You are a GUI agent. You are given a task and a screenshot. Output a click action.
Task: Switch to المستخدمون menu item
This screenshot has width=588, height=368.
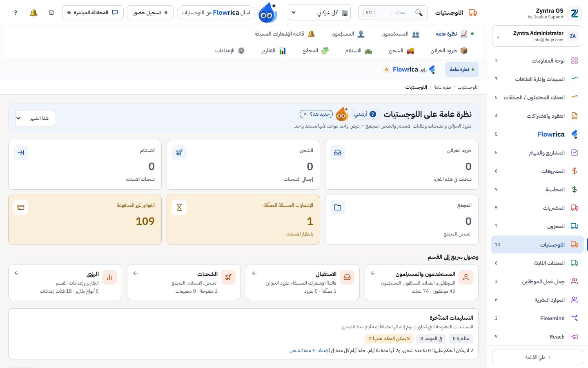tap(400, 34)
